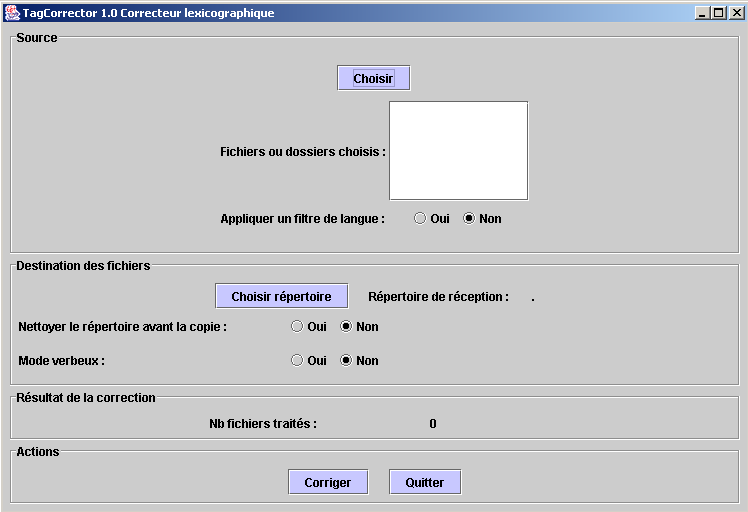Click the Répertoire de réception path value
This screenshot has width=748, height=512.
(533, 297)
